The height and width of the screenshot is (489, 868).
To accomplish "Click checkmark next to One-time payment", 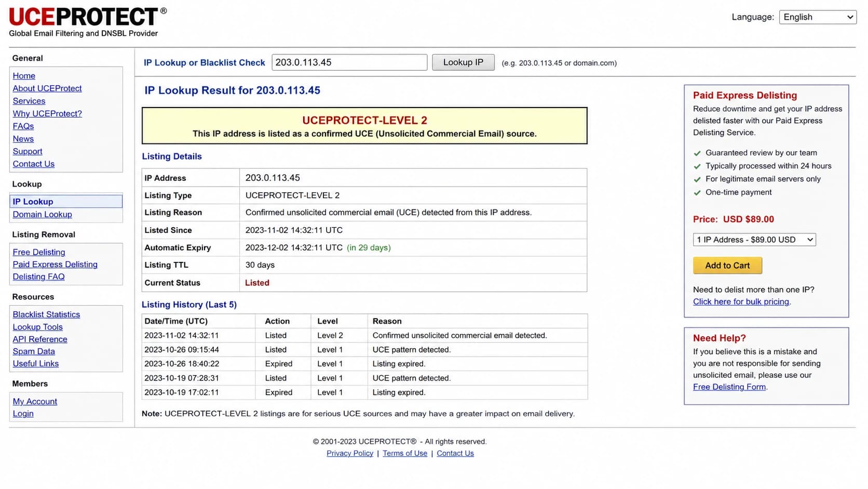I will click(x=697, y=193).
